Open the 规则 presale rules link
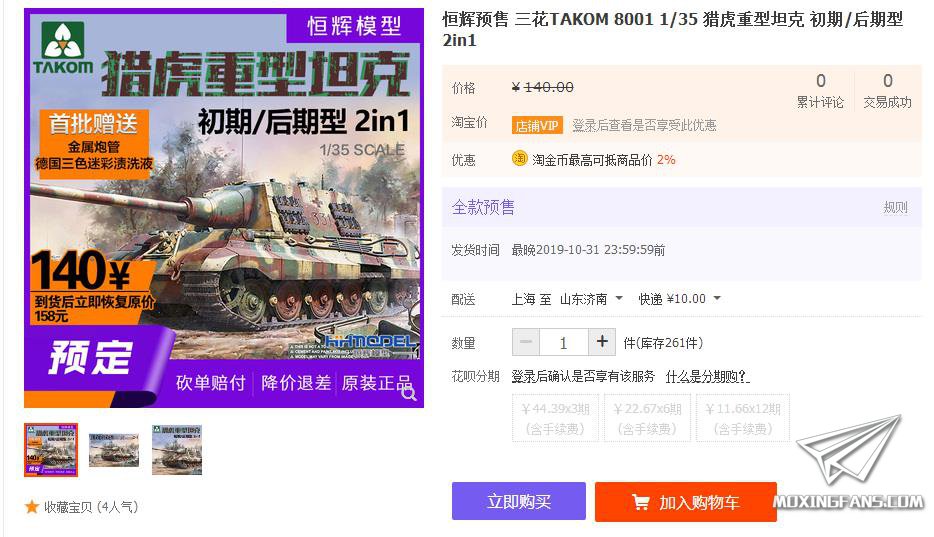This screenshot has width=934, height=537. (895, 207)
